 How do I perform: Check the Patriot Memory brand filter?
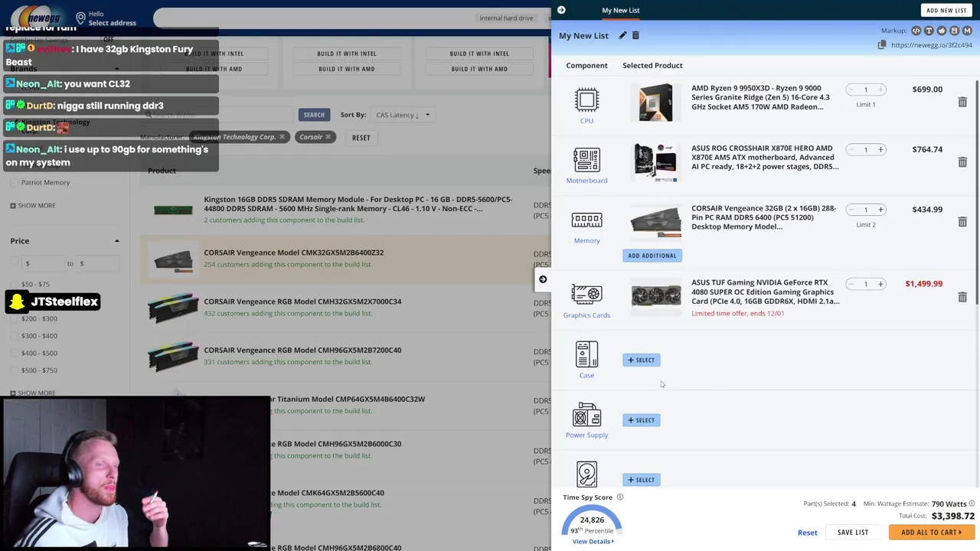click(14, 182)
